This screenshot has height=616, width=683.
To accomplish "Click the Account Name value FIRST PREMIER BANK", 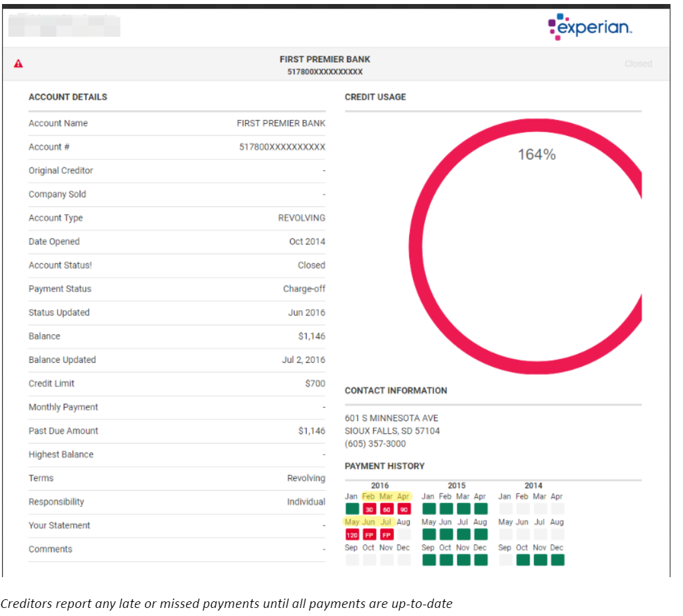I will 281,123.
